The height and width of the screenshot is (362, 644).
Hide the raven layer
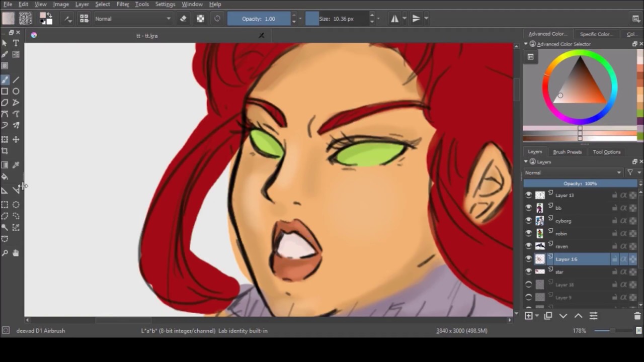point(528,246)
